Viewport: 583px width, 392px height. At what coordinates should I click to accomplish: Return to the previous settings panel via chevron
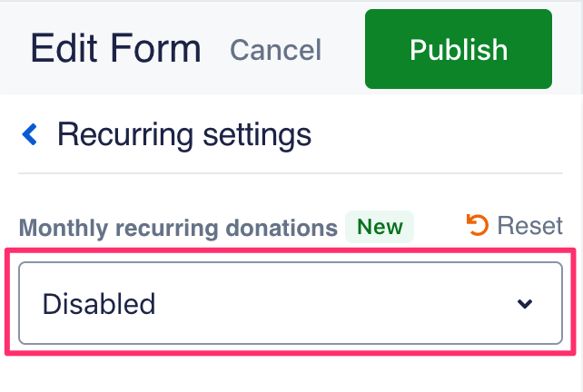point(30,134)
